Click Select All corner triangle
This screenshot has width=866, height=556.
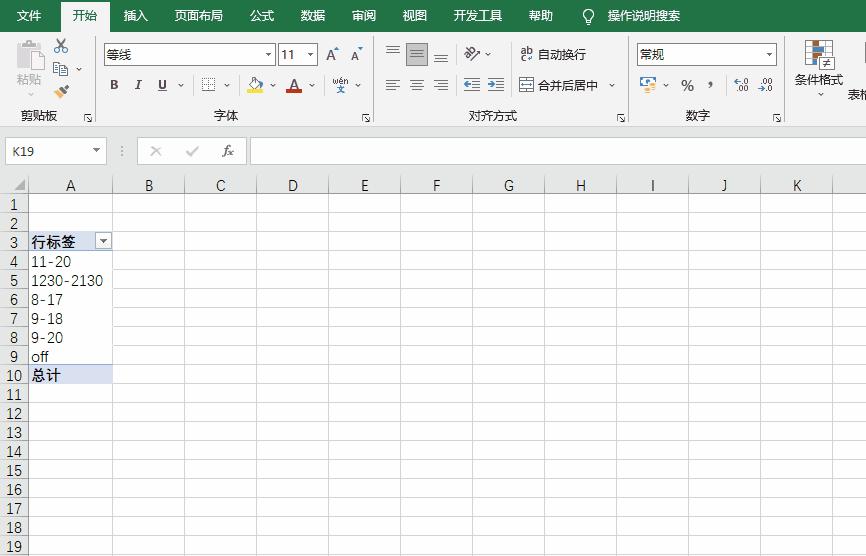click(19, 184)
